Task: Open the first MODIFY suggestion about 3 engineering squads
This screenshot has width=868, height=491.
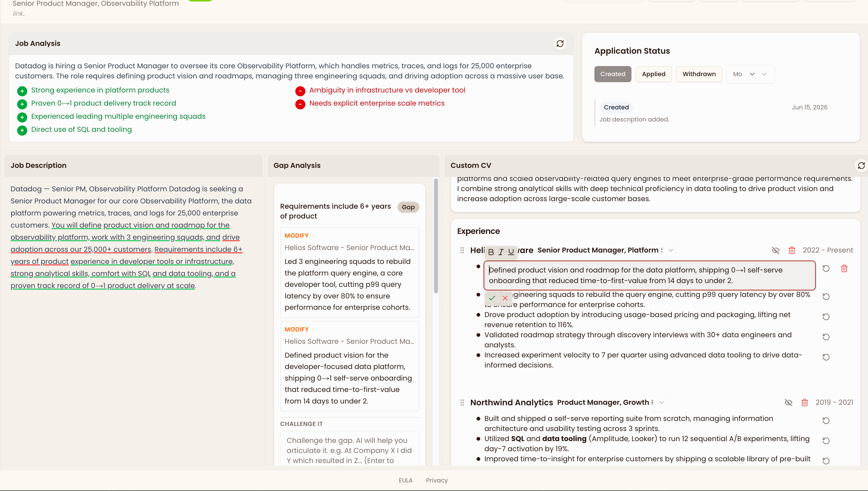Action: tap(350, 272)
